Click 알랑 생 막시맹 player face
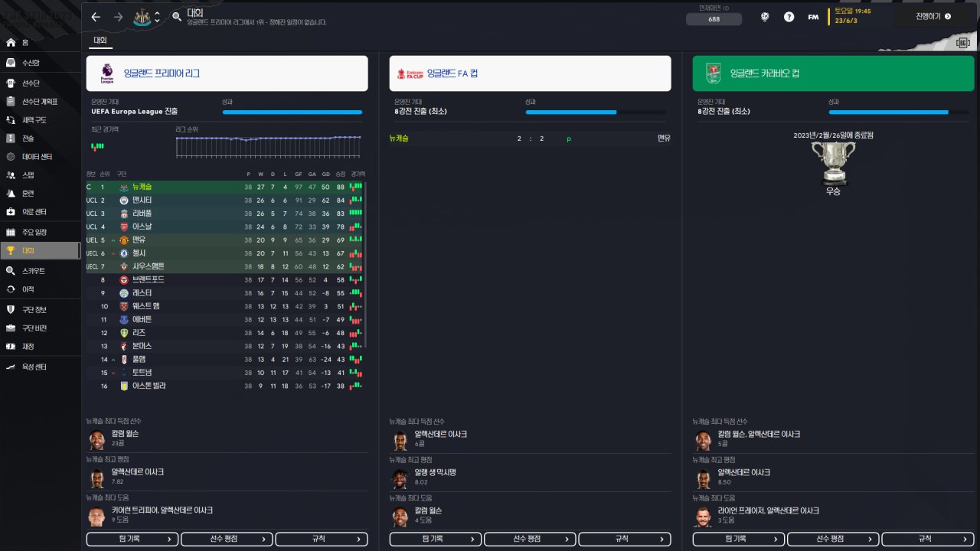Image resolution: width=980 pixels, height=551 pixels. tap(400, 478)
